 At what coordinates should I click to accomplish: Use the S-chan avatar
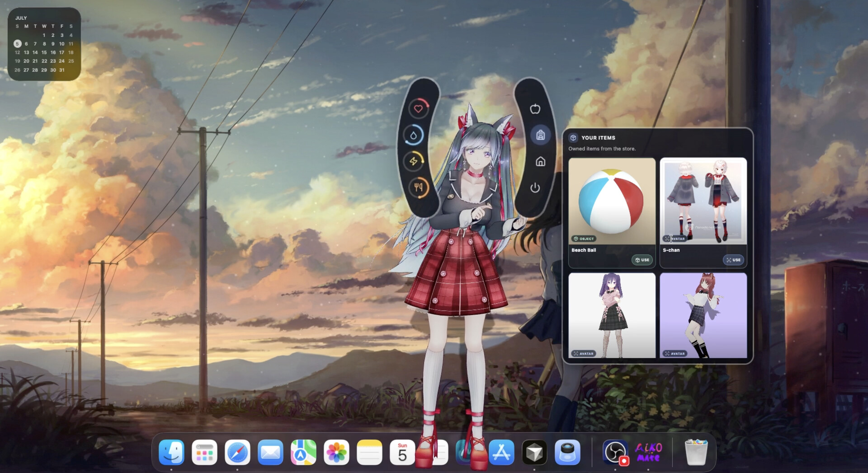coord(733,260)
